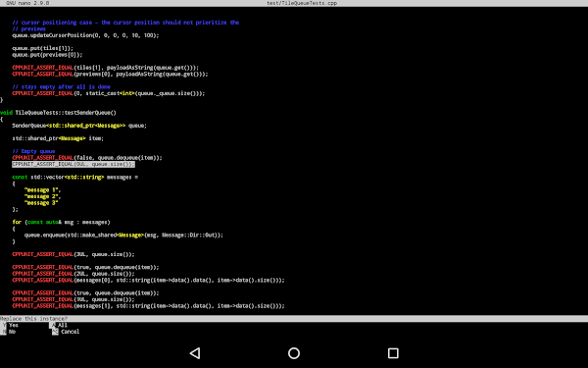588x368 pixels.
Task: Click the std::shared_ptr<Message> item; line
Action: click(58, 138)
